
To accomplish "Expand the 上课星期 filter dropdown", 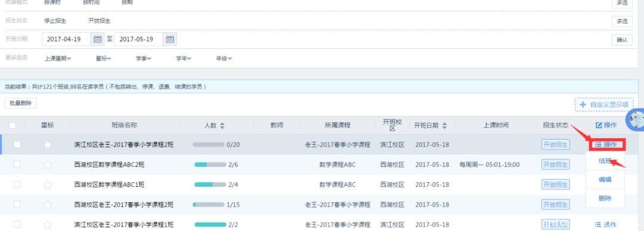I will point(58,59).
